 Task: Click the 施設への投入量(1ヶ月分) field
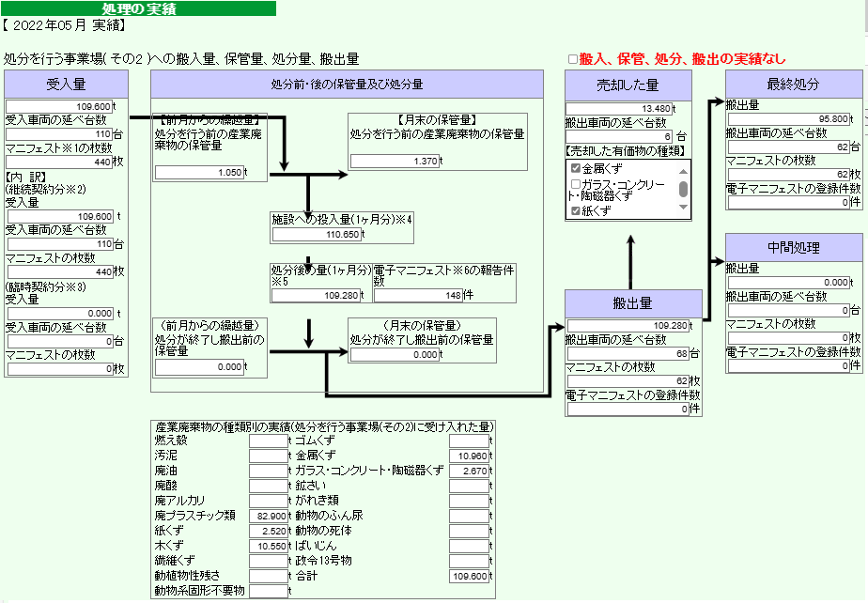pyautogui.click(x=317, y=234)
